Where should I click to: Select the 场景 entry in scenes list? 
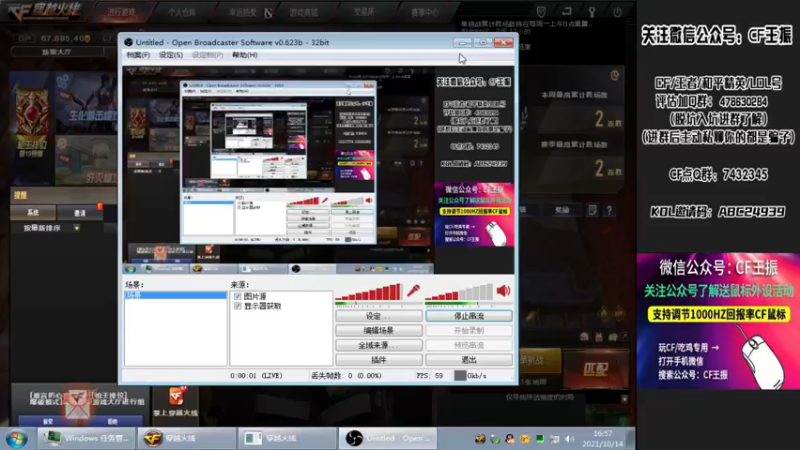pos(176,295)
